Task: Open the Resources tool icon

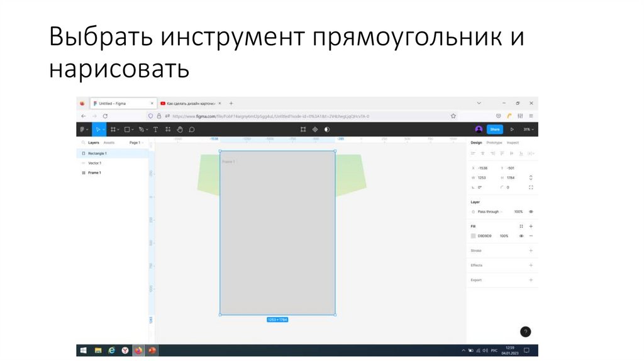Action: point(167,130)
